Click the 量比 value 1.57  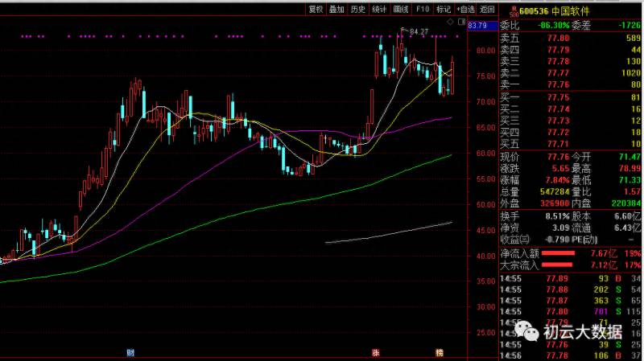click(632, 191)
